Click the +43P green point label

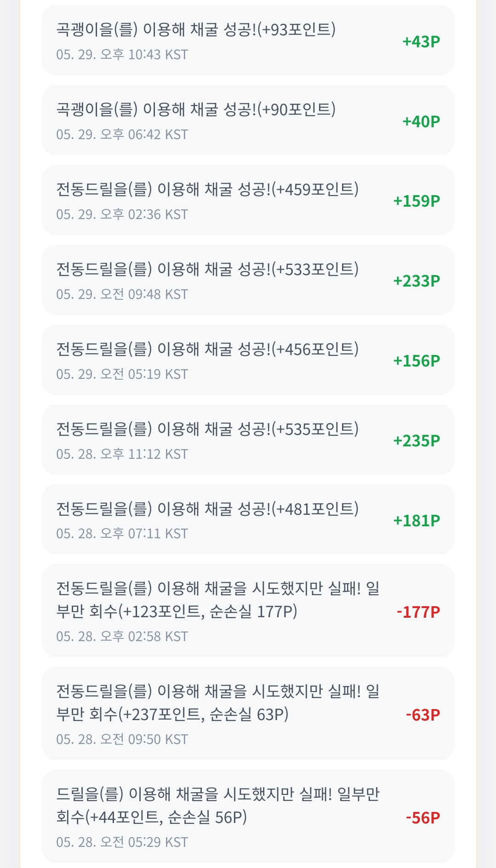(421, 42)
